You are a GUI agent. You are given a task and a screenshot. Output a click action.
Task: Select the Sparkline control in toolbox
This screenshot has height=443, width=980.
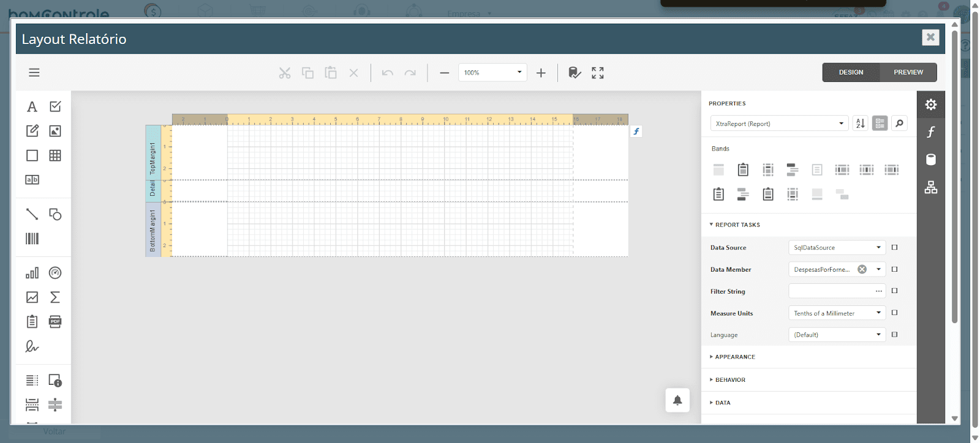pyautogui.click(x=32, y=297)
